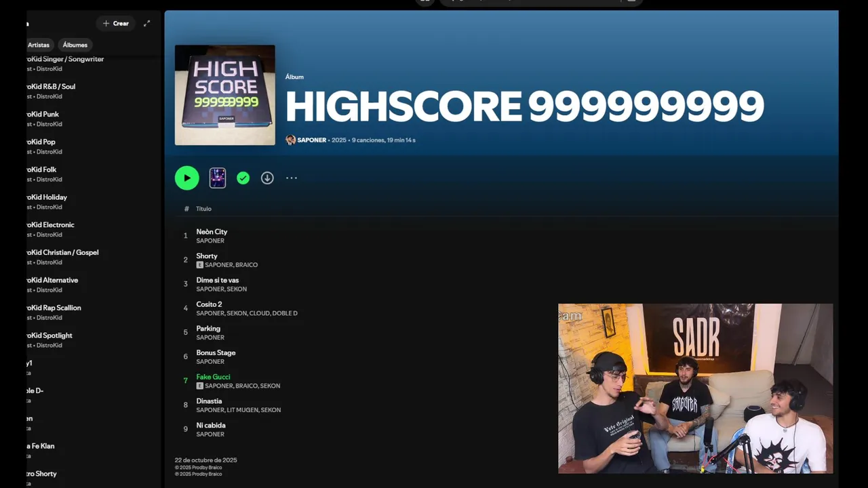
Task: Open SAPONER artist link in album header
Action: click(312, 140)
